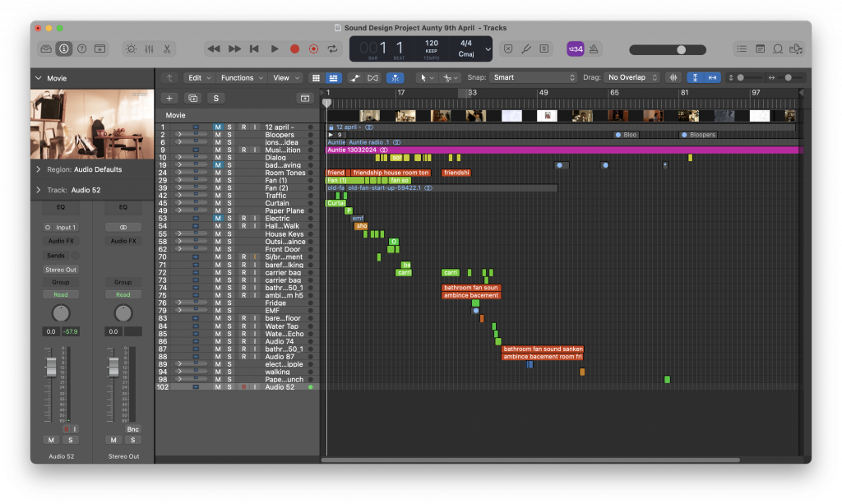Click the Bnc bounce button
Viewport: 842px width, 504px height.
(132, 429)
